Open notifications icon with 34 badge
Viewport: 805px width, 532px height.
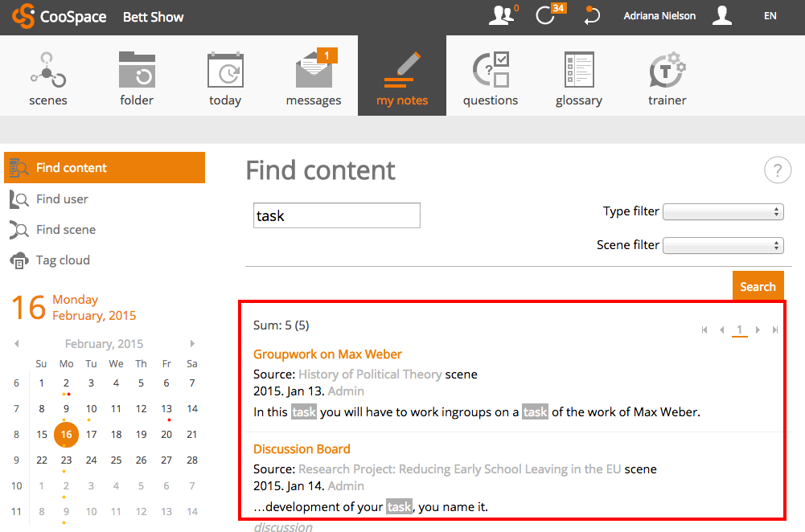coord(547,16)
